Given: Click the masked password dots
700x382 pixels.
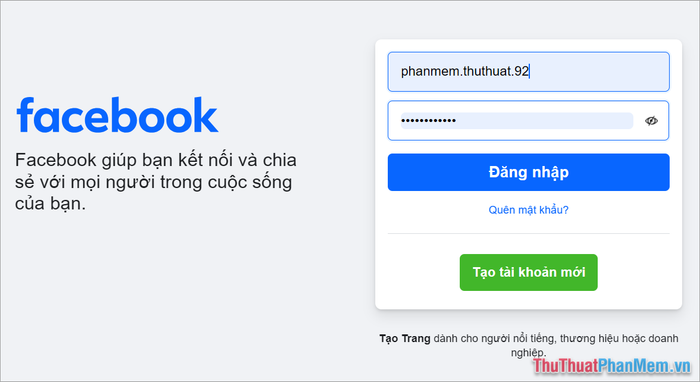Looking at the screenshot, I should (x=429, y=120).
